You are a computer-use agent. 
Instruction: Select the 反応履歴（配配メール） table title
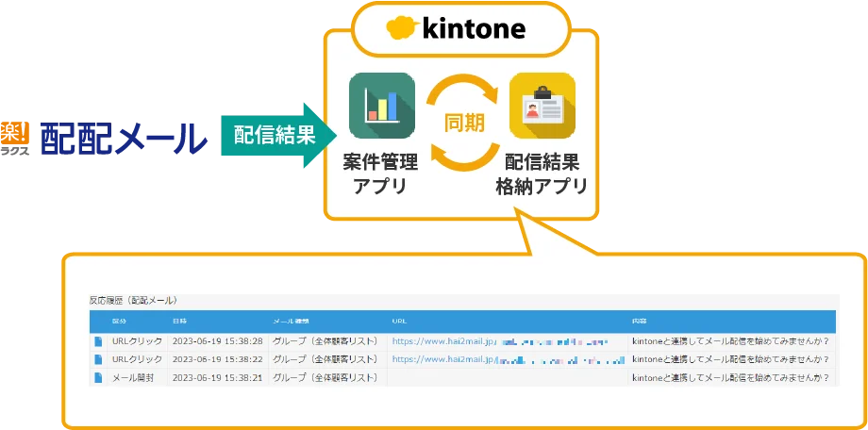(x=133, y=301)
